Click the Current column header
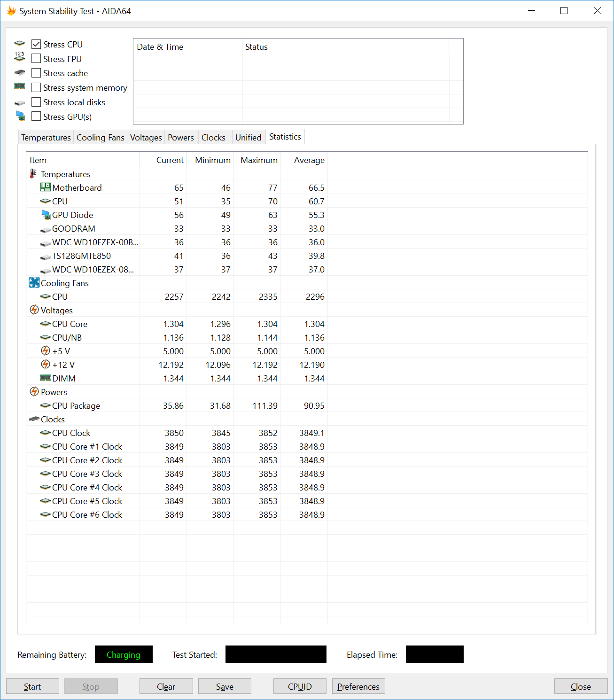This screenshot has width=614, height=700. [163, 160]
